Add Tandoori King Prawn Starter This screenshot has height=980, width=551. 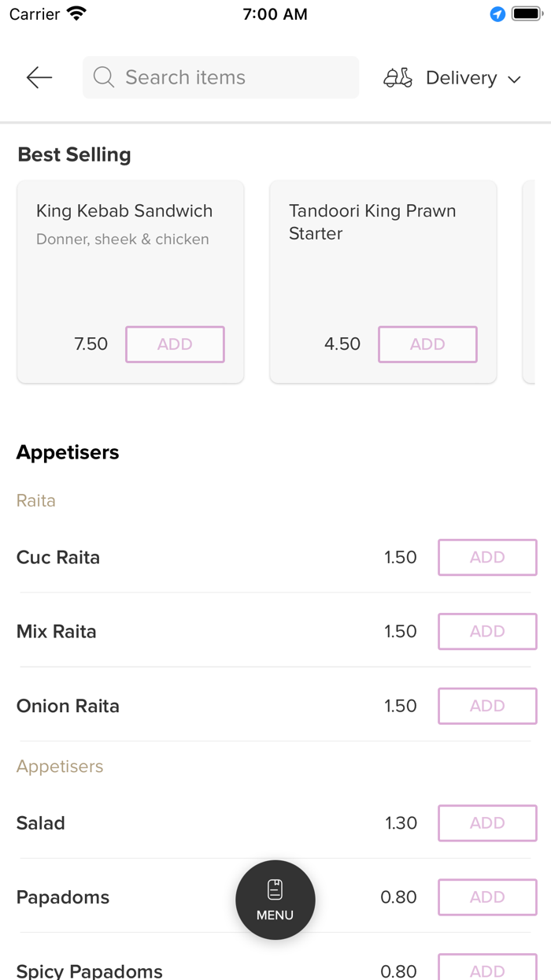pyautogui.click(x=427, y=344)
